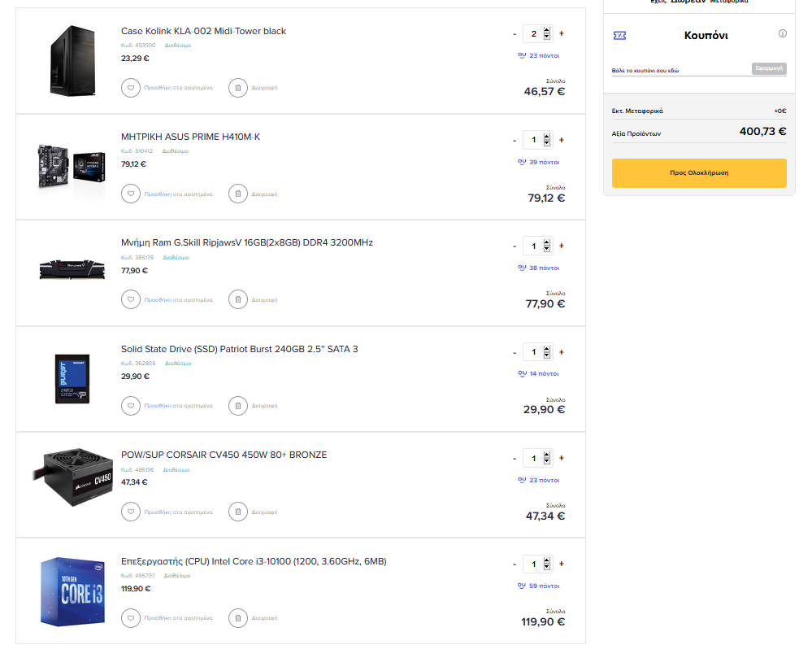This screenshot has height=658, width=812.
Task: Trash icon for Intel Core i3-10100
Action: coord(237,617)
